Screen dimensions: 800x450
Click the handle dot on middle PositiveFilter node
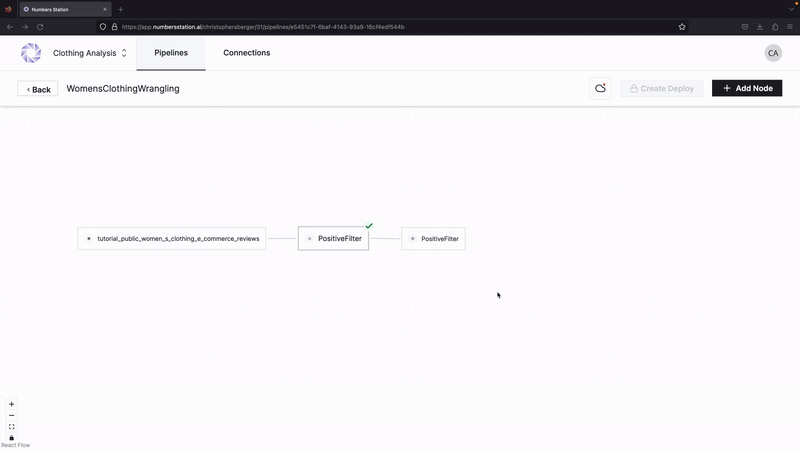pos(309,238)
